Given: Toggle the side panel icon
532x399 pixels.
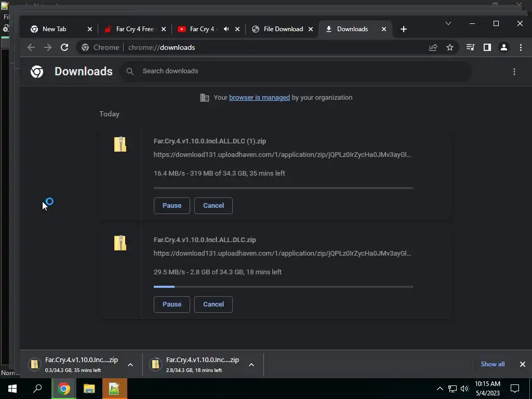Looking at the screenshot, I should click(487, 47).
